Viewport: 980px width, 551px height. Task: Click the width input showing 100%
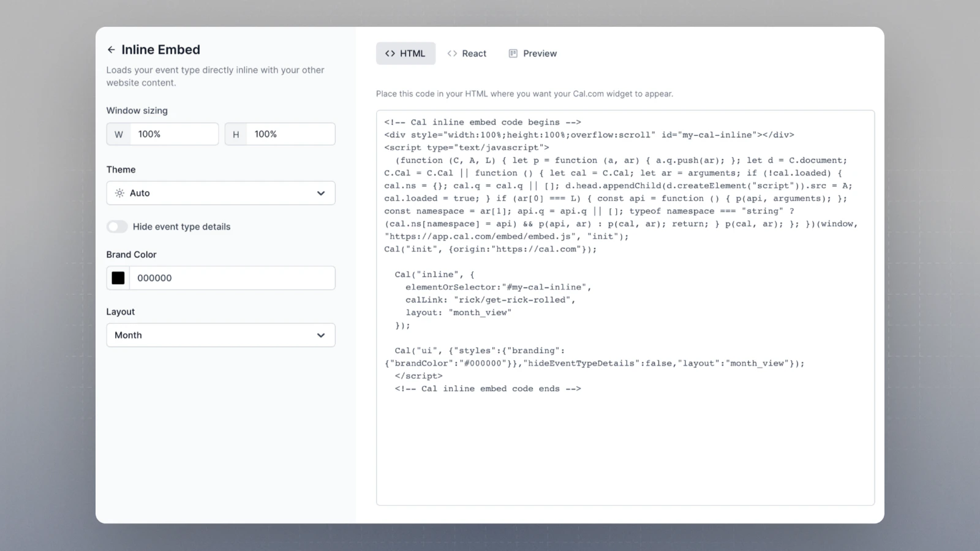click(175, 133)
